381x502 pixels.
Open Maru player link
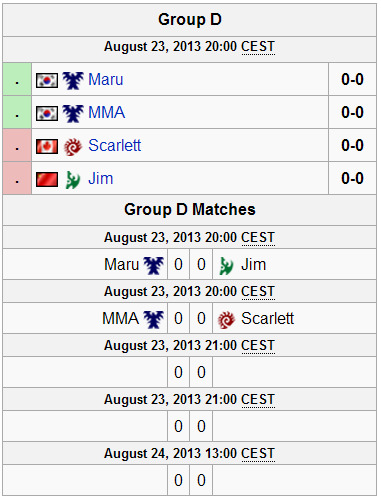click(106, 80)
